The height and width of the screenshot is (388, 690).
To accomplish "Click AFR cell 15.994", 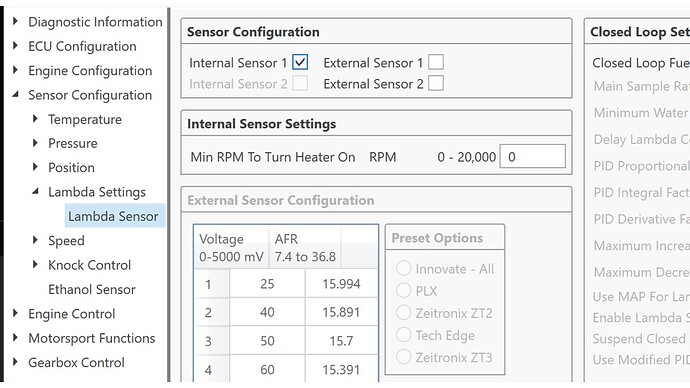I will pyautogui.click(x=341, y=284).
